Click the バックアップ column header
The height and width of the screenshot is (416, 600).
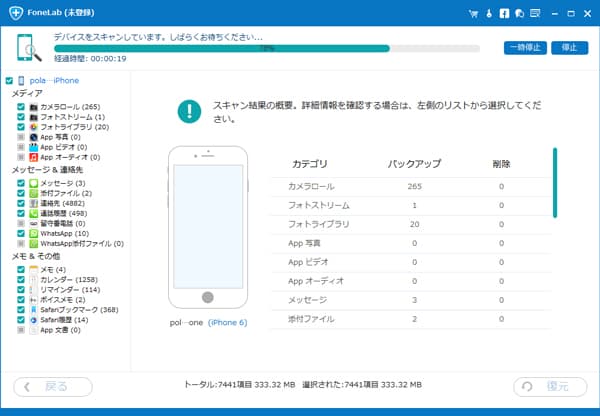point(414,164)
